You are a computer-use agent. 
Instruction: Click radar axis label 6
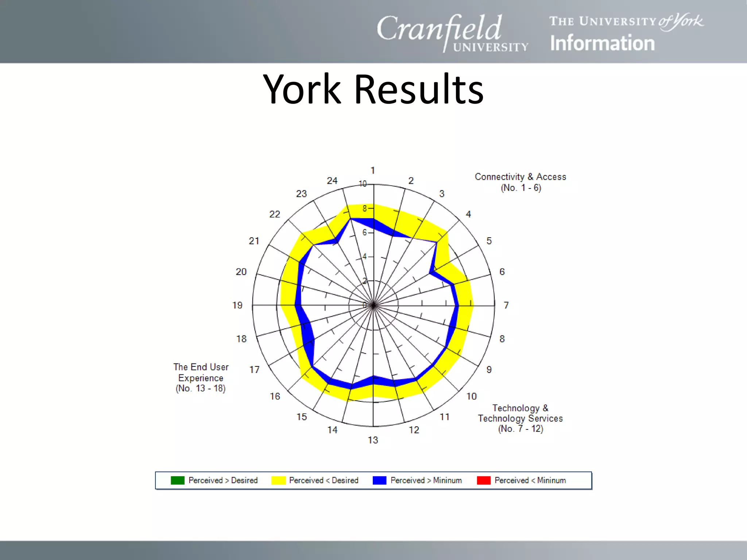tap(502, 272)
